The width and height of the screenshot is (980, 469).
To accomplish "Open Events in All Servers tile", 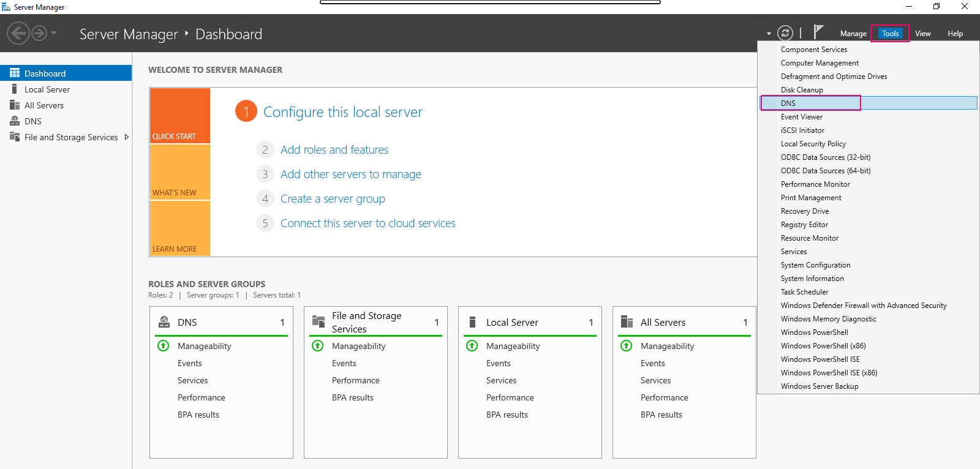I will coord(653,363).
